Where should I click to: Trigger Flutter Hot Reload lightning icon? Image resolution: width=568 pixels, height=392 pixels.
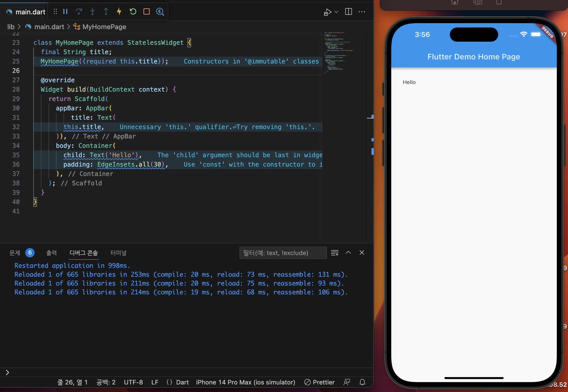point(119,11)
